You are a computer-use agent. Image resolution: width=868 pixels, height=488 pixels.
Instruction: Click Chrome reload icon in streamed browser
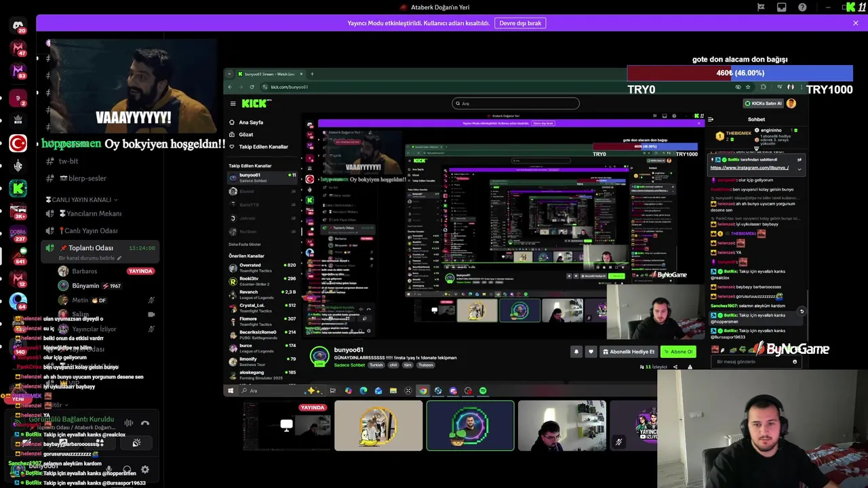click(x=252, y=87)
